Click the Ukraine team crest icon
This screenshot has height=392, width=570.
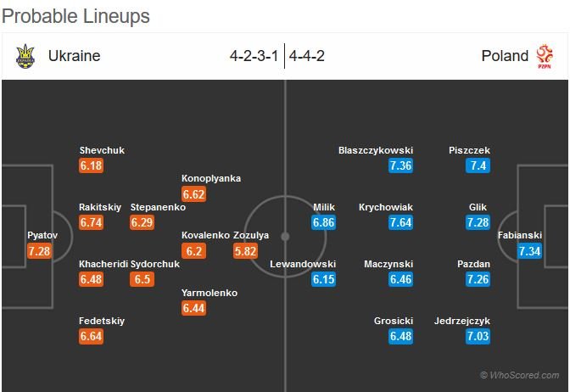[x=25, y=56]
